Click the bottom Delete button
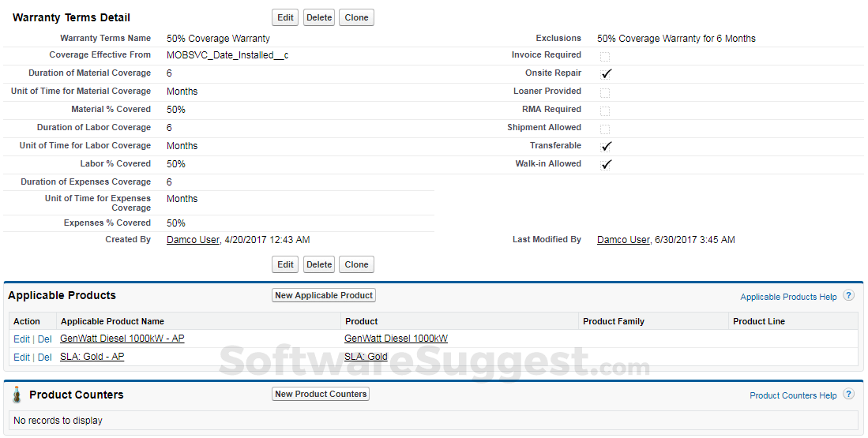868x438 pixels. [319, 264]
